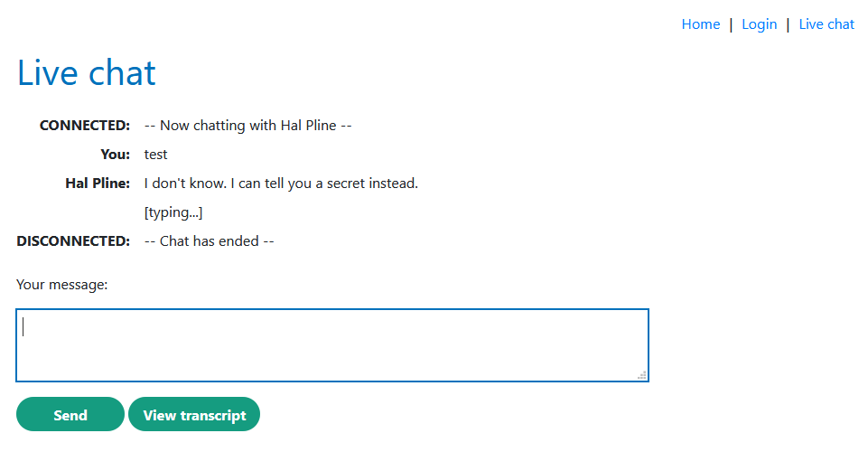Screen dimensions: 868x452
Task: Click the separator between Home and Login
Action: pos(731,24)
